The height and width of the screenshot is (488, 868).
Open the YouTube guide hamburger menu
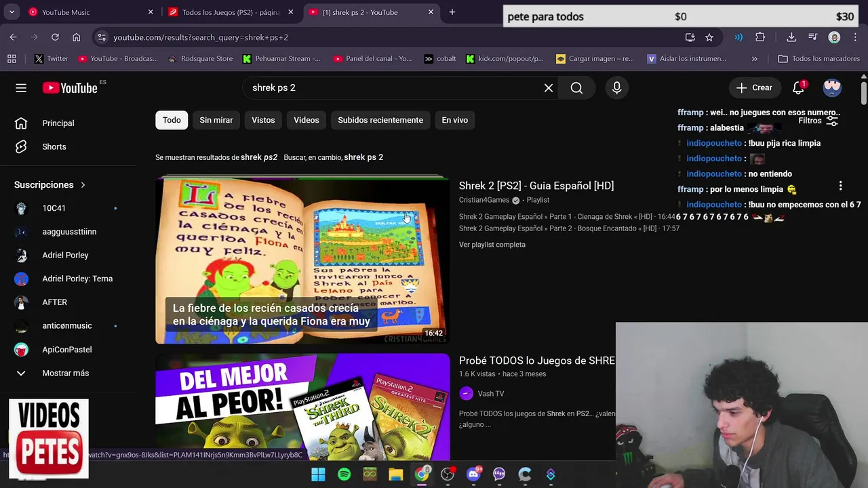click(21, 87)
